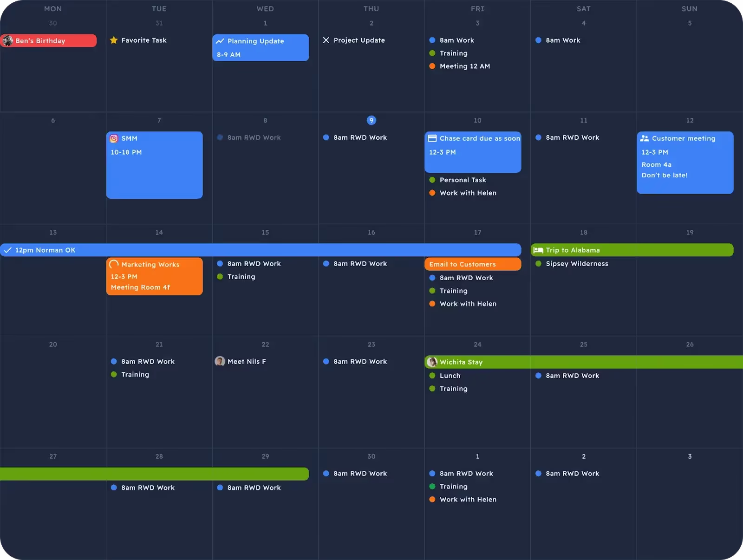Viewport: 743px width, 560px height.
Task: Click the card icon on Chase card event
Action: pyautogui.click(x=432, y=138)
